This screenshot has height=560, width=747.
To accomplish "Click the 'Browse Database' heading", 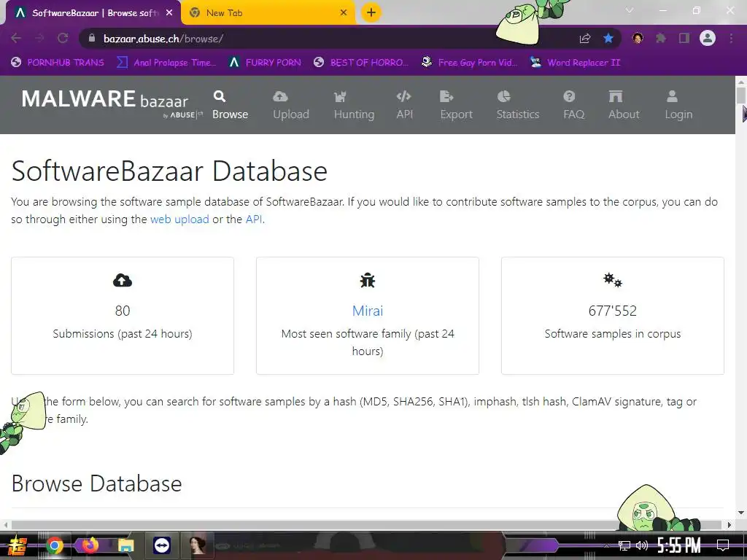I will point(97,483).
